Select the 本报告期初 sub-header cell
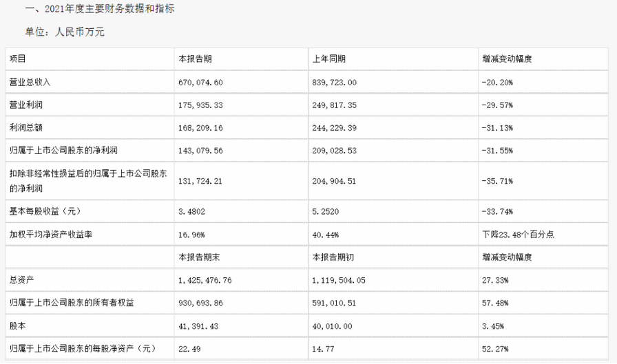617x364 pixels. click(393, 257)
